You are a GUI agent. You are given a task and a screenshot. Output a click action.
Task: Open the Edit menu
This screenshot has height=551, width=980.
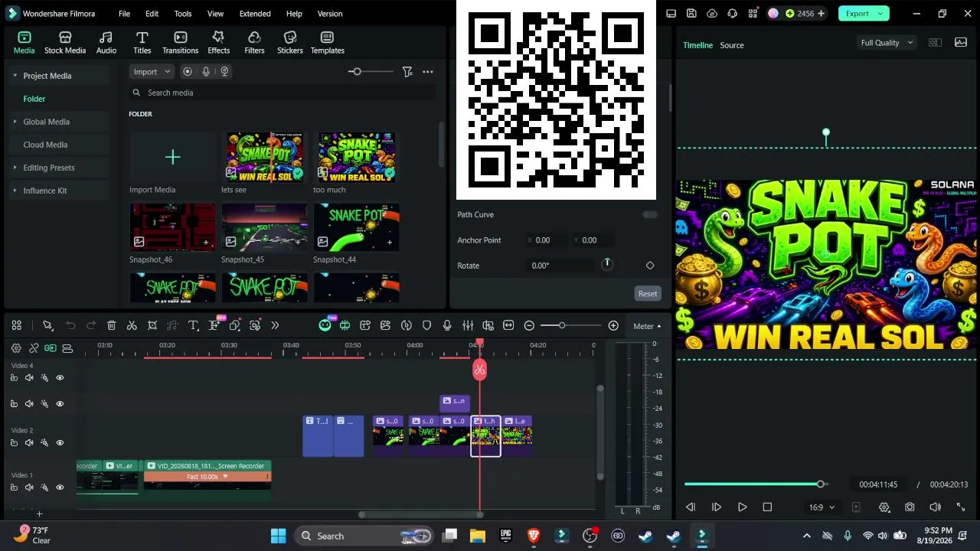(x=152, y=14)
